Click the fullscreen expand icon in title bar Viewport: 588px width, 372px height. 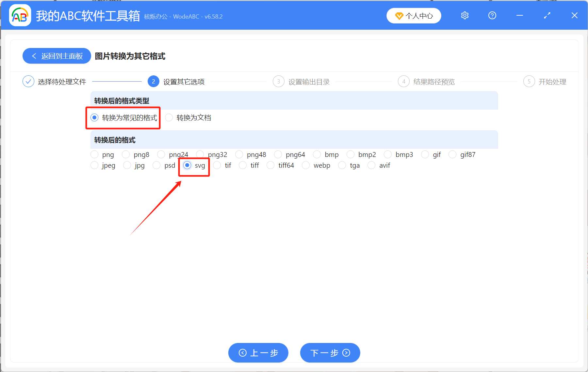547,15
